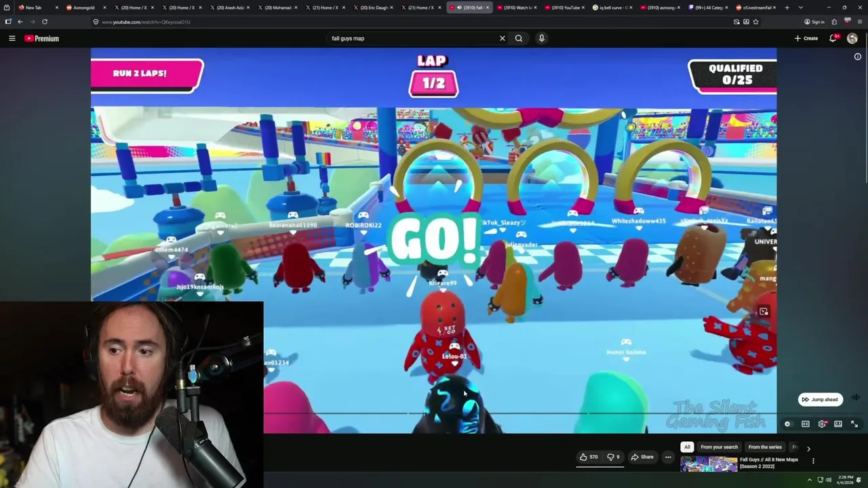Show video info card icon
868x488 pixels.
coord(857,57)
